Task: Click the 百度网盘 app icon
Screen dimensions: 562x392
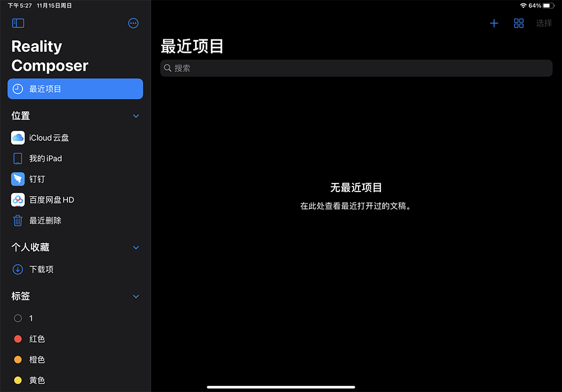Action: (18, 200)
